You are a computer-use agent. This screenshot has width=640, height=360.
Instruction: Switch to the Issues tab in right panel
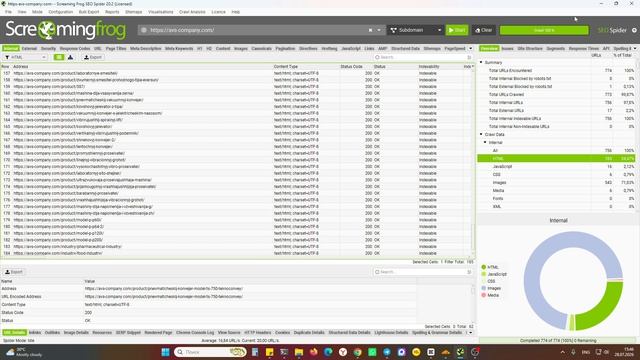tap(507, 49)
